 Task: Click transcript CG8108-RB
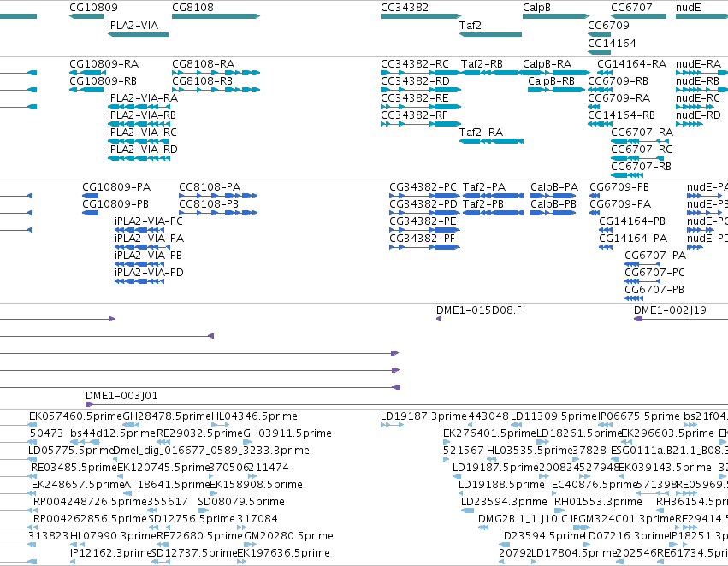coord(202,80)
